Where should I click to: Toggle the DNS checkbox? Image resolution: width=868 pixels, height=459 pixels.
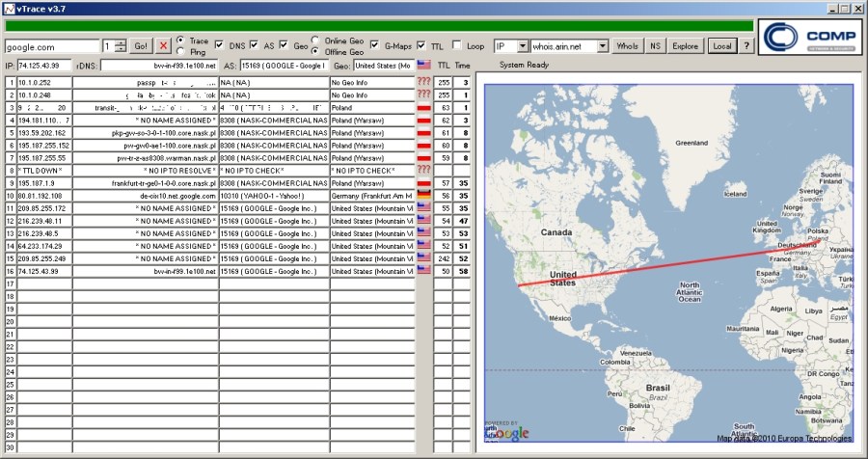coord(219,45)
